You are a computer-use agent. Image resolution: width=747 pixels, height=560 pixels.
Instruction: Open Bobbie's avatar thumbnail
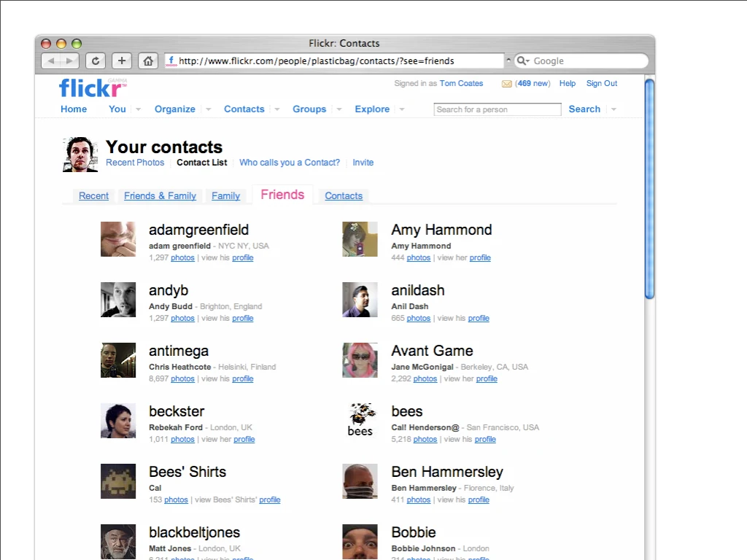tap(360, 542)
